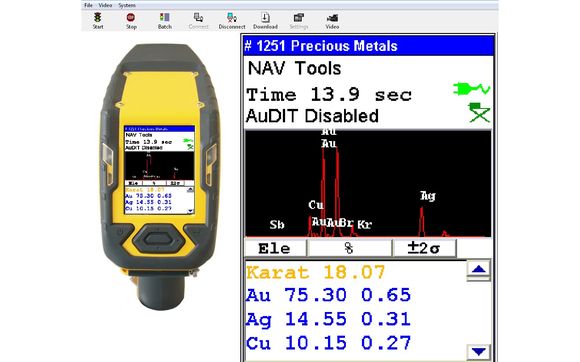Select the 'Ag 14.55 0.31' result row
Viewport: 580px width, 362px height.
pos(328,319)
